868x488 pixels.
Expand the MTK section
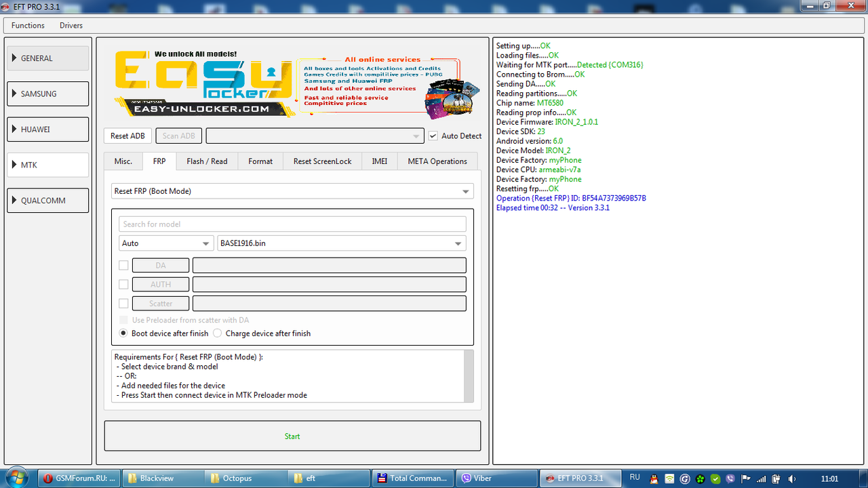(48, 165)
